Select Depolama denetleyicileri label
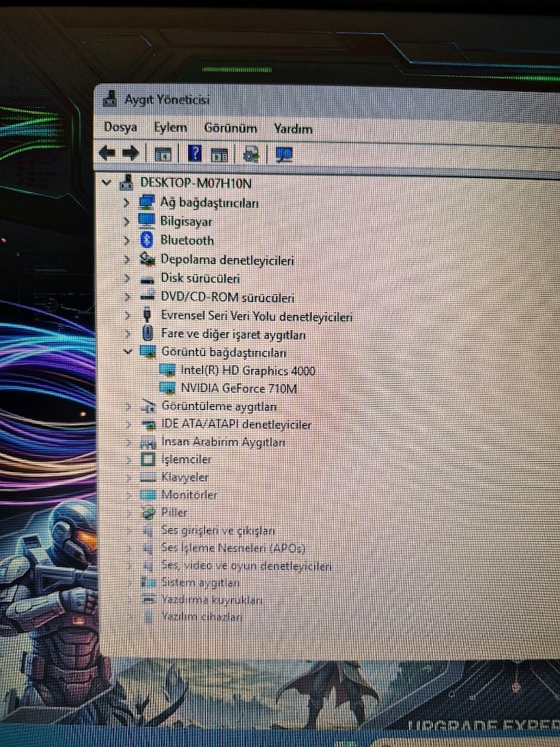Image resolution: width=560 pixels, height=747 pixels. tap(227, 260)
